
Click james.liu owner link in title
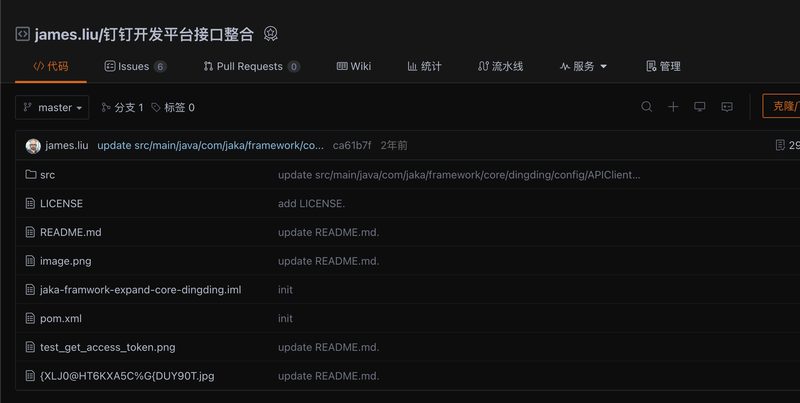pyautogui.click(x=65, y=34)
